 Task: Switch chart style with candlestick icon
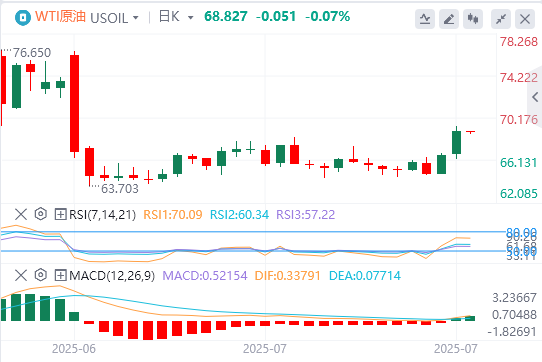(x=473, y=19)
